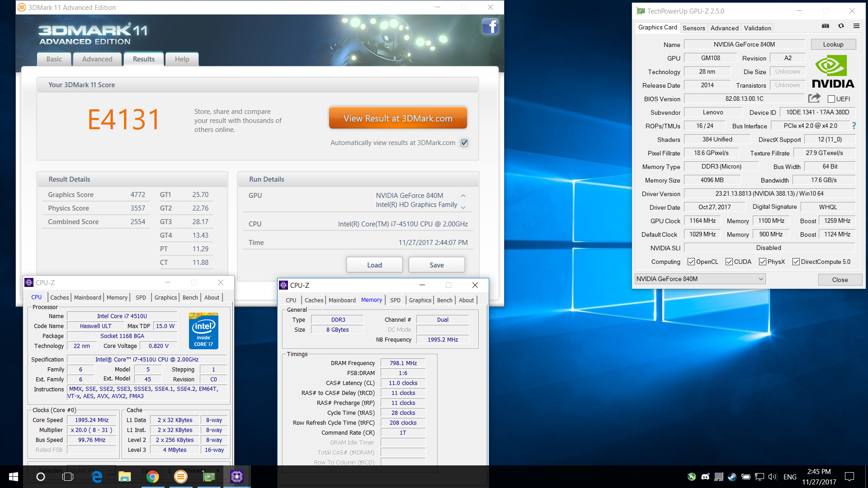Toggle the UEFI checkbox in GPU-Z
The image size is (868, 488).
point(831,99)
